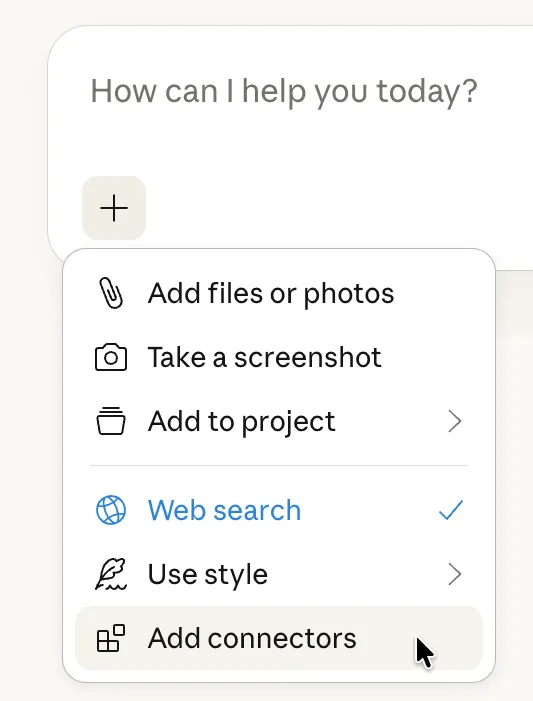The image size is (533, 701).
Task: Click the globe Web search icon
Action: point(111,510)
